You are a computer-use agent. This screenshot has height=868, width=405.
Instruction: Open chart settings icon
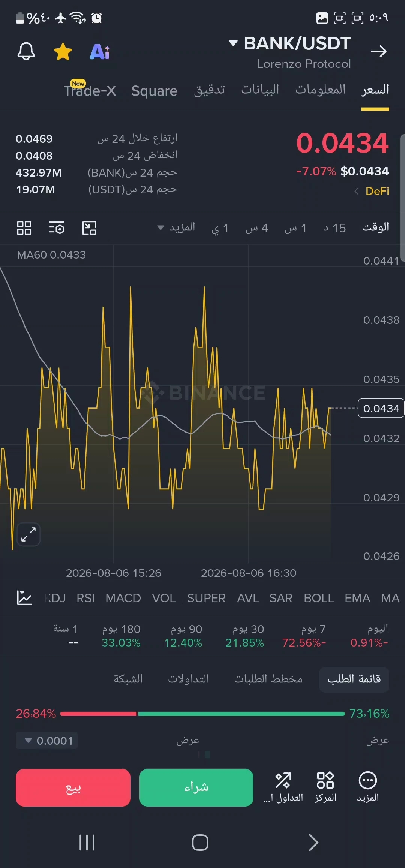pyautogui.click(x=57, y=228)
